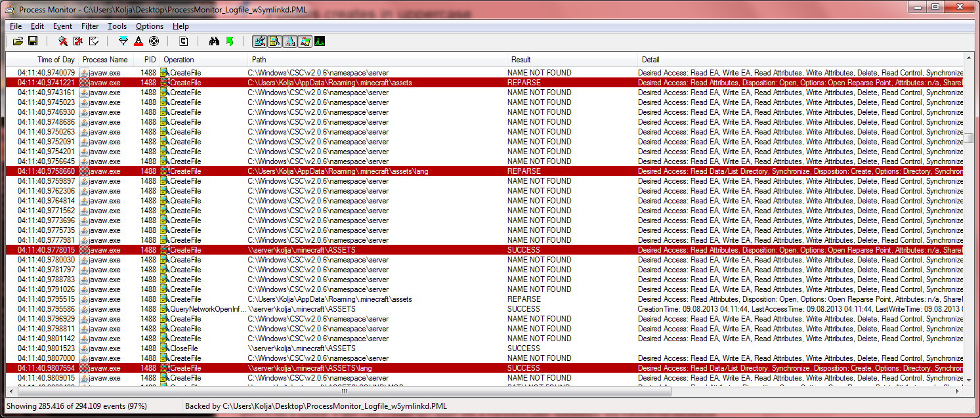Click CreateFile operation icon in 04:11:40,9750263 row
The image size is (980, 418).
click(165, 132)
